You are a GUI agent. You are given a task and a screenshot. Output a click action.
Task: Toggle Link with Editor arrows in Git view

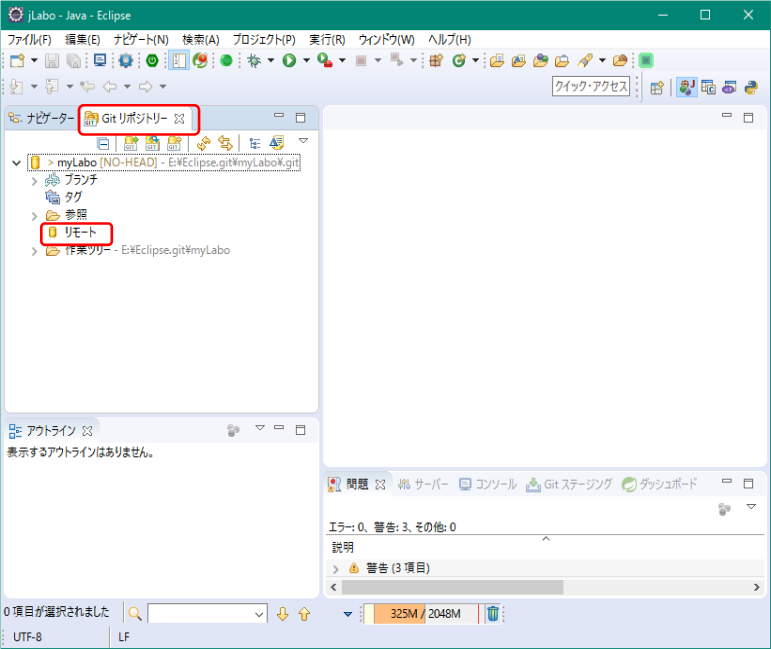point(225,144)
